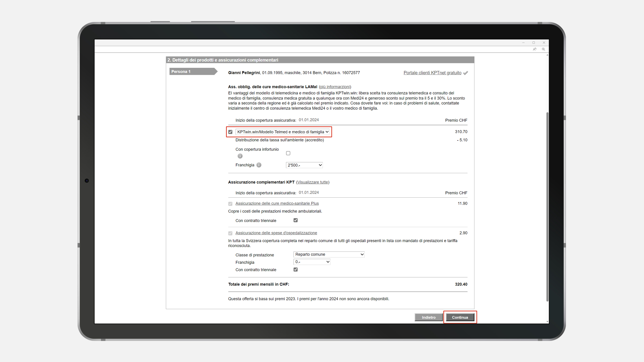Click the zoom magnifier icon in toolbar
This screenshot has height=362, width=644.
tap(543, 49)
